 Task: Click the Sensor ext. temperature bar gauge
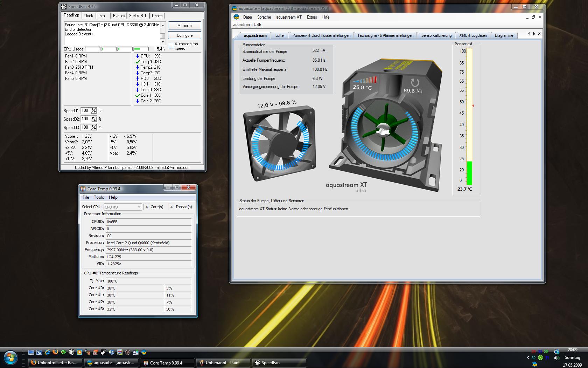point(469,117)
